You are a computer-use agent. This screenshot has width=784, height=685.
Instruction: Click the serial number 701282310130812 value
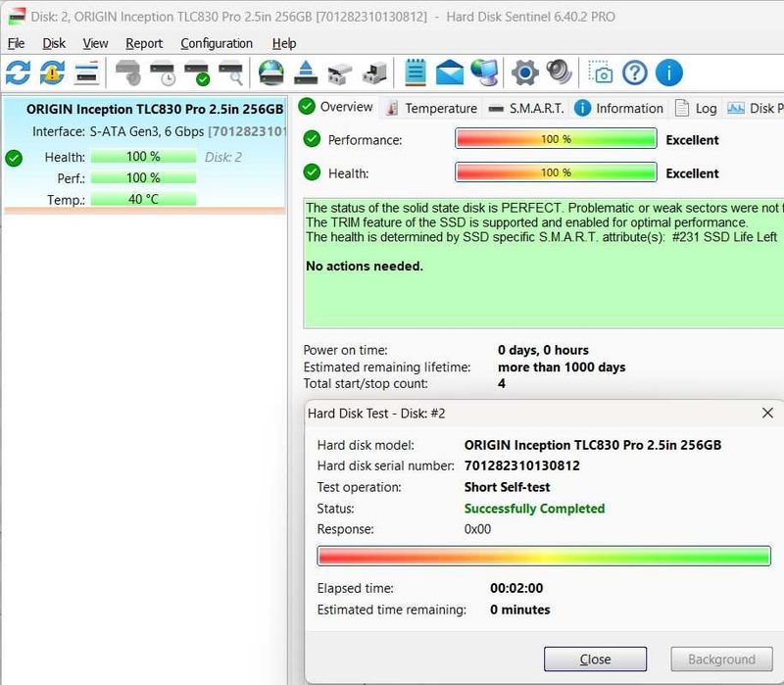coord(522,465)
